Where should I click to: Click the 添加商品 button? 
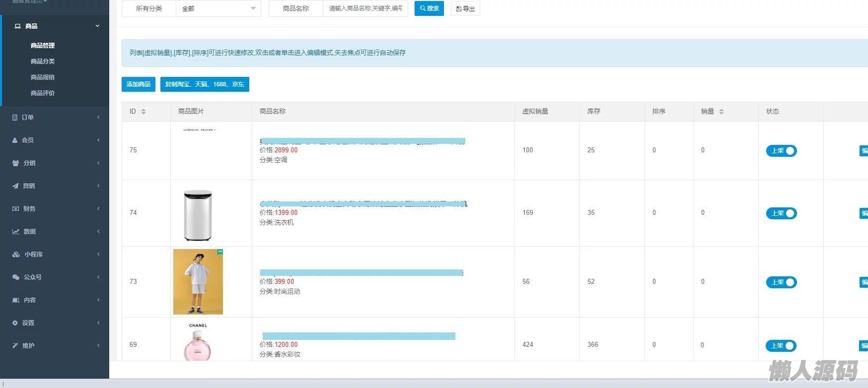coord(139,84)
